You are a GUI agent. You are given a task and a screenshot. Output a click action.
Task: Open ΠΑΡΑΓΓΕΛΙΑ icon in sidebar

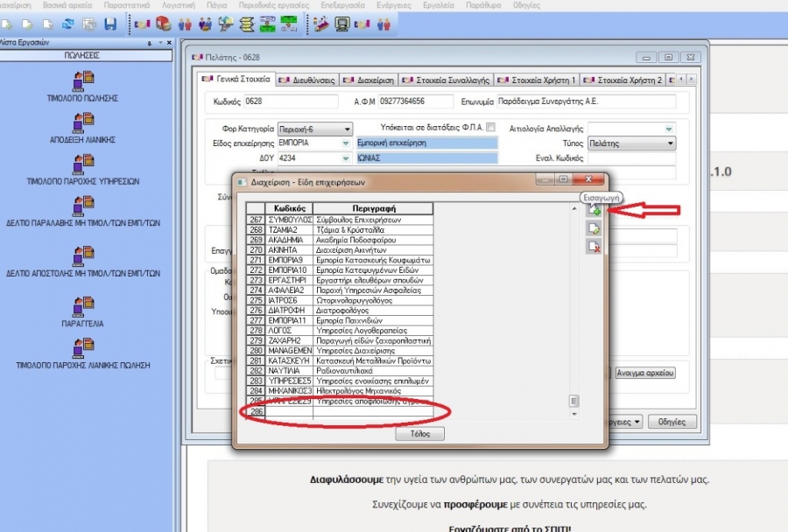[x=82, y=306]
